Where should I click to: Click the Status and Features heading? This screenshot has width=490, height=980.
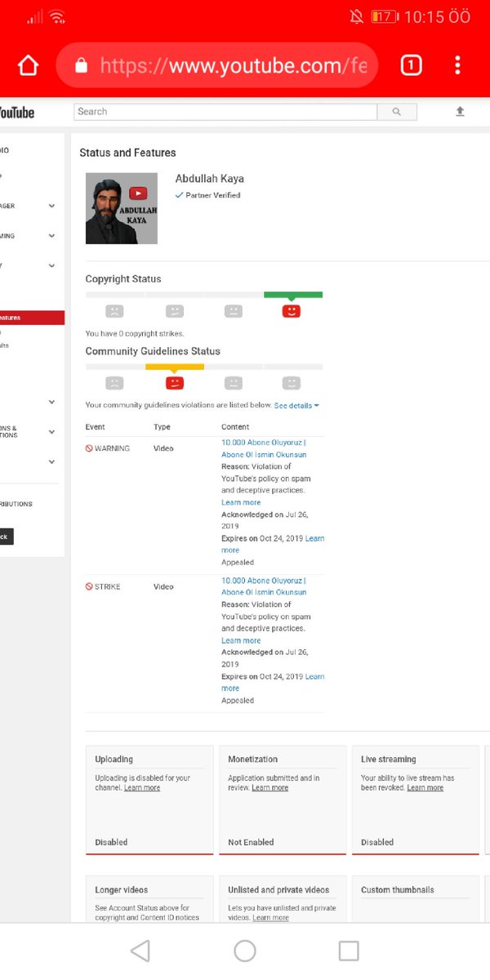(x=127, y=153)
